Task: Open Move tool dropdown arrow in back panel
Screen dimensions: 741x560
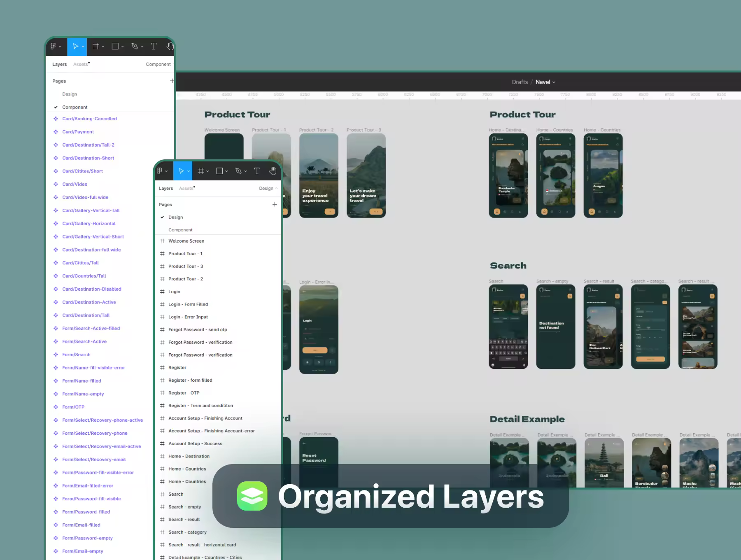Action: [x=83, y=47]
